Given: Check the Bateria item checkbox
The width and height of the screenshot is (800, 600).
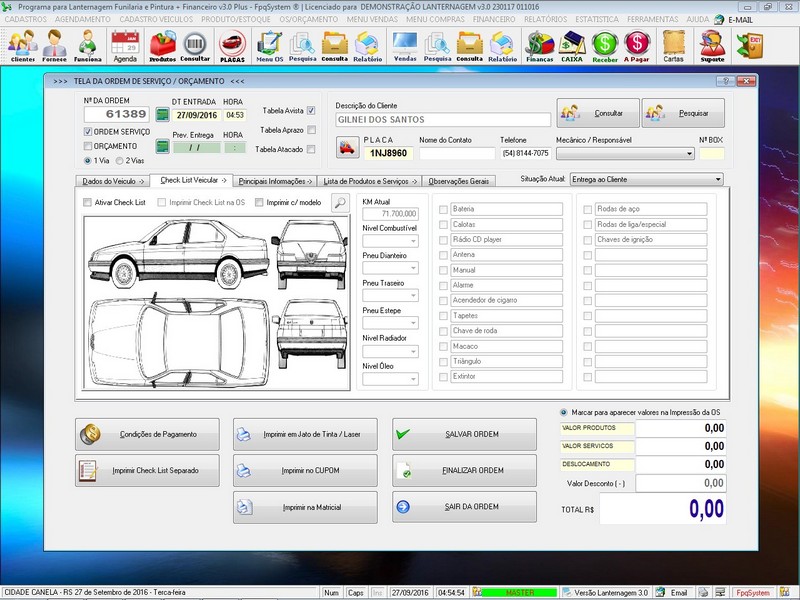Looking at the screenshot, I should pyautogui.click(x=443, y=210).
